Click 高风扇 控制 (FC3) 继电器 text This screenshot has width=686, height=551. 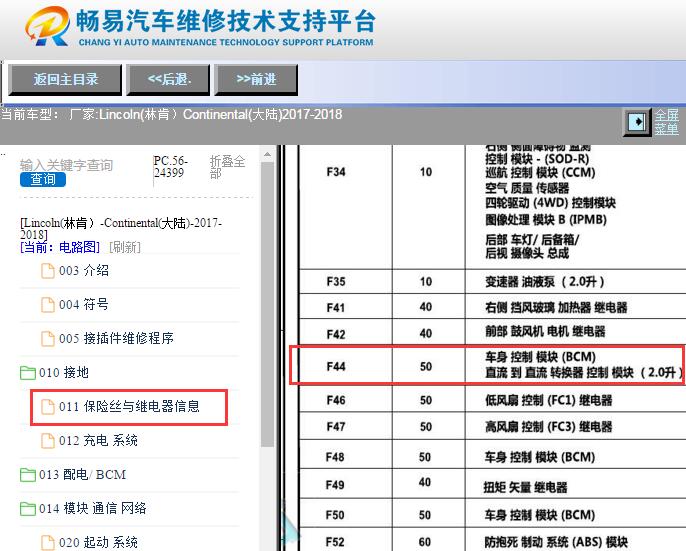point(549,426)
